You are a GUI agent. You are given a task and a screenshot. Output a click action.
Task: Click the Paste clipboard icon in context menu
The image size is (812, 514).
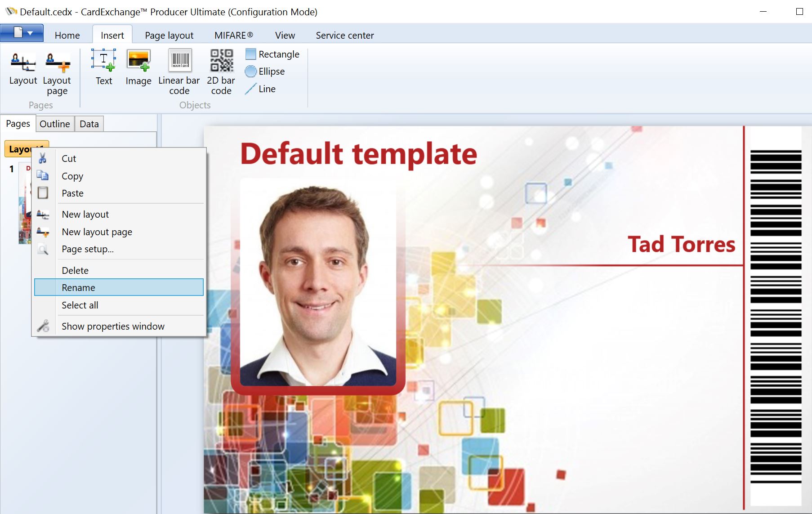coord(43,193)
